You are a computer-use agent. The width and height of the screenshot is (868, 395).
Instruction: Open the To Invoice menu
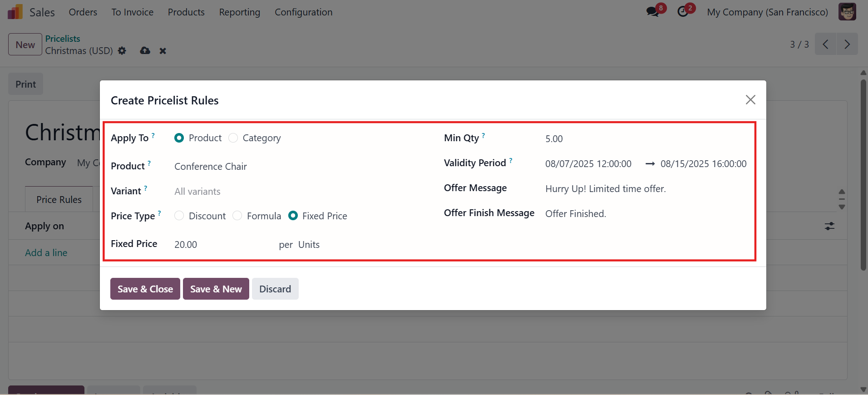[133, 12]
